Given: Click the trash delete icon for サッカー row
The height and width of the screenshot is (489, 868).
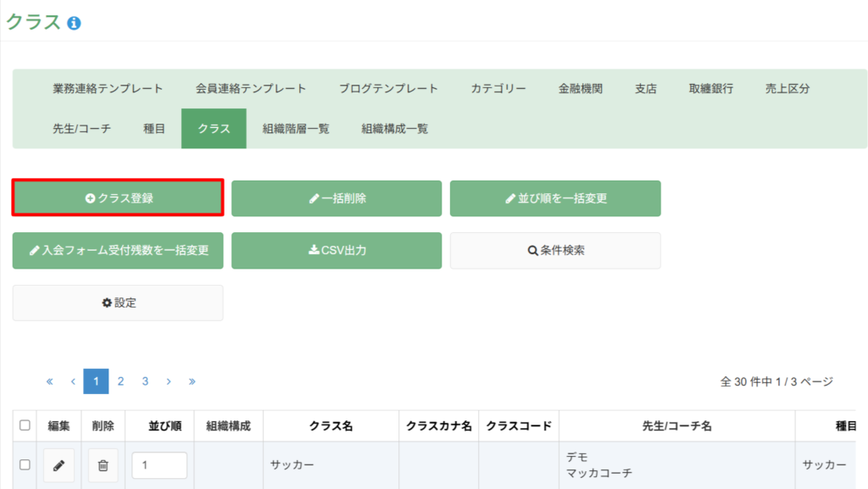Looking at the screenshot, I should coord(103,465).
